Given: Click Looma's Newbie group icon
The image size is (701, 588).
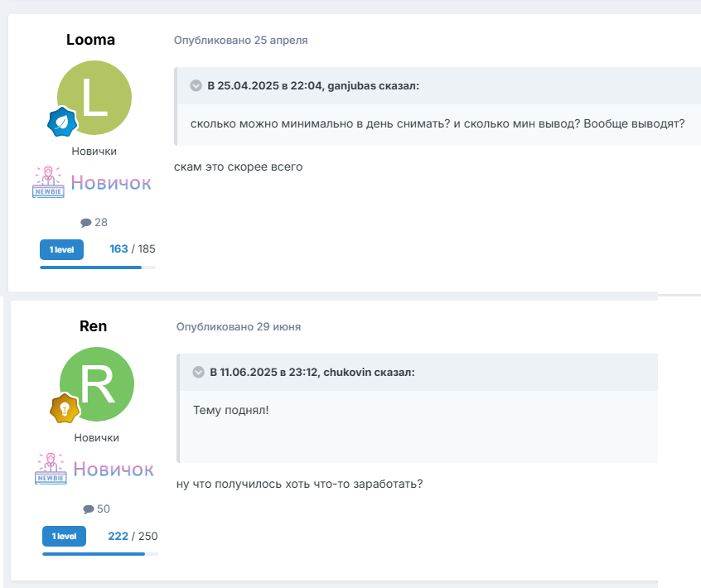Looking at the screenshot, I should click(48, 182).
